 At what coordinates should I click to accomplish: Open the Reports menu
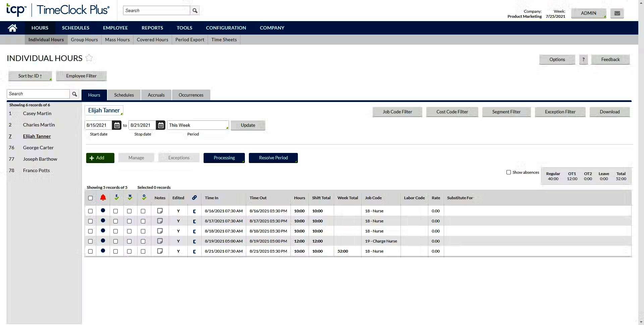click(152, 28)
